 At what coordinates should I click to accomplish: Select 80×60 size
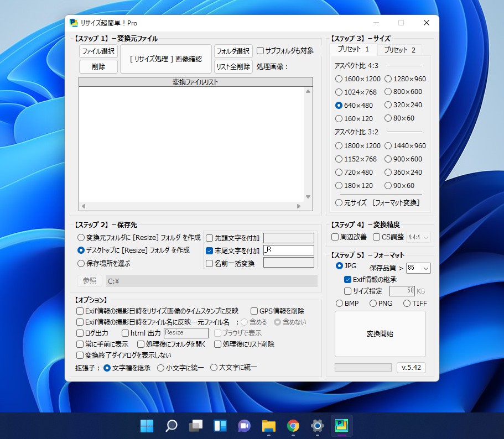[399, 118]
